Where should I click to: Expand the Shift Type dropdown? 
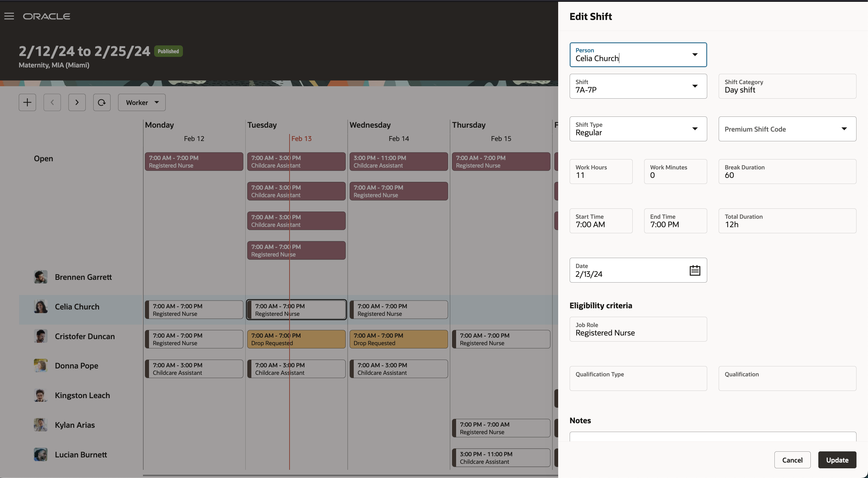click(x=694, y=129)
